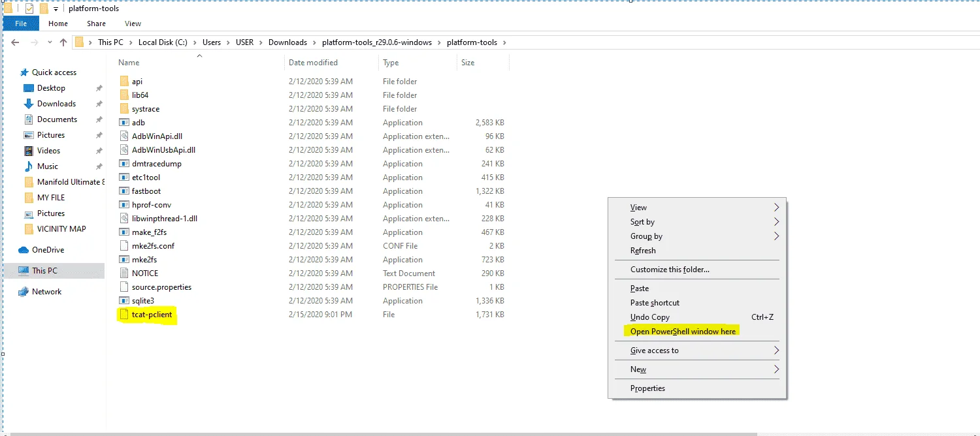
Task: Expand the Sort by submenu arrow
Action: (776, 222)
